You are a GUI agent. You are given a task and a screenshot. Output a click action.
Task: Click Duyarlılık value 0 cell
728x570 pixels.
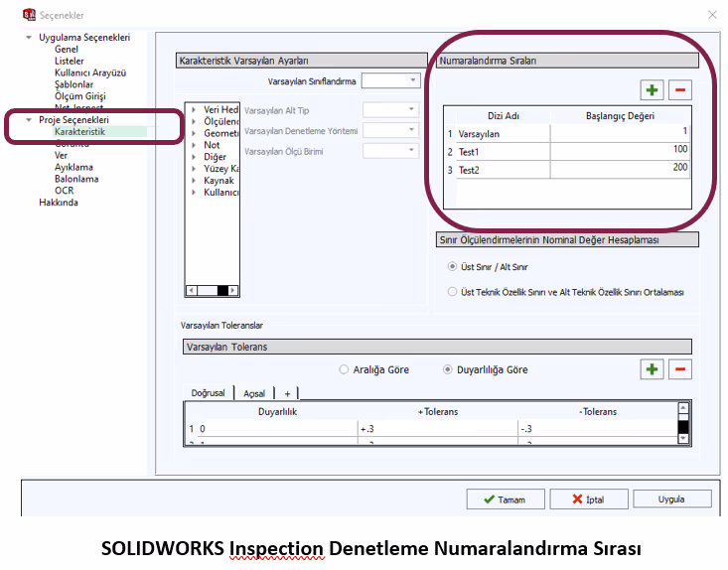coord(278,429)
